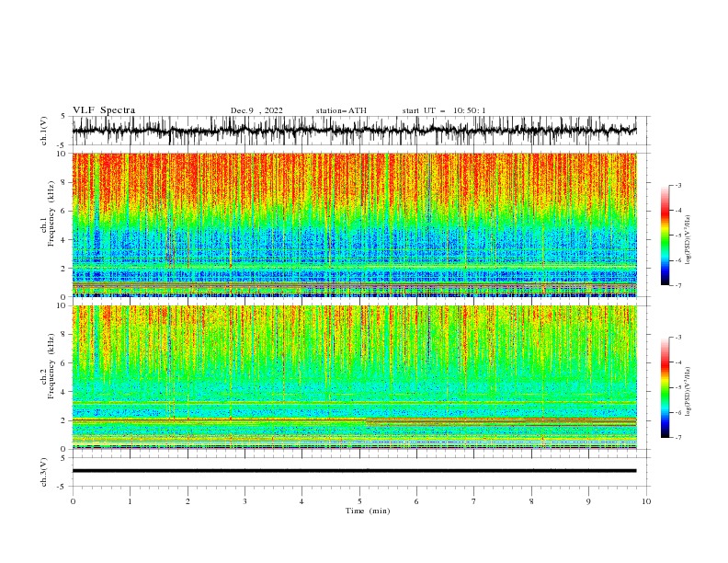Click the ch.2 spectrogram color bar
Viewport: 728px width, 563px height.
[x=665, y=387]
